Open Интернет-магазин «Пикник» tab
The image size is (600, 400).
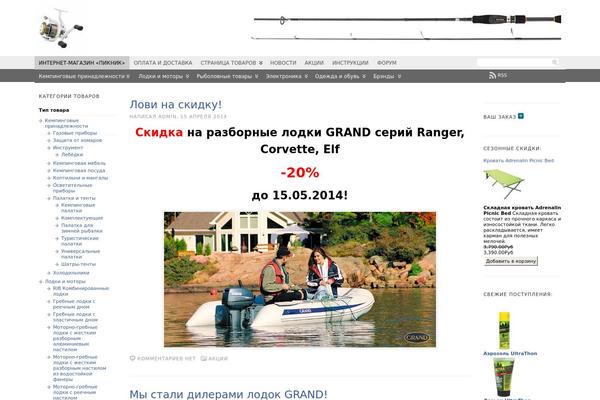tap(82, 62)
